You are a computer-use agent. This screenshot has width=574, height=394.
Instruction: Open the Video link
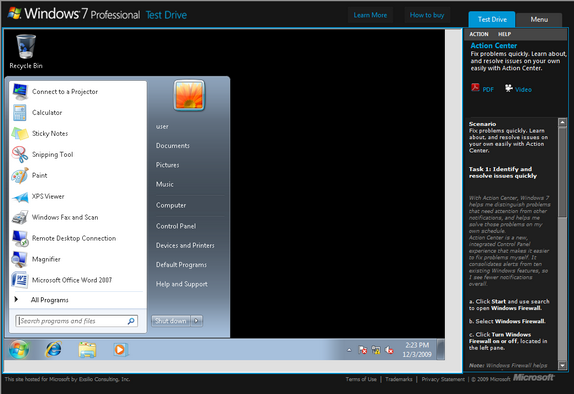[x=523, y=90]
